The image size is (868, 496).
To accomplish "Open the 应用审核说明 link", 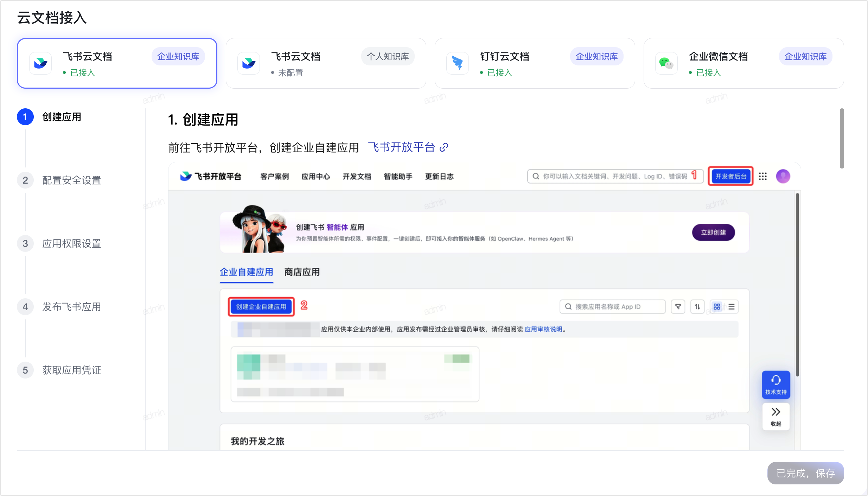I will (x=543, y=329).
